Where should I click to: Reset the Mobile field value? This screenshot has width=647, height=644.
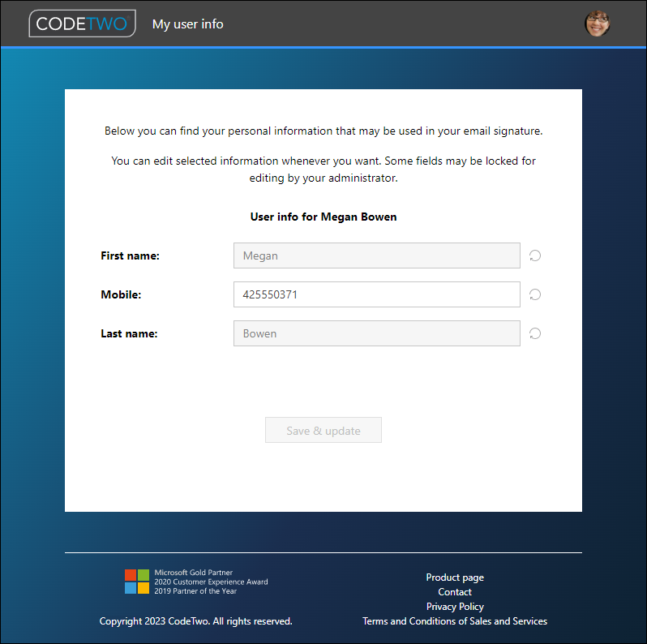[535, 294]
